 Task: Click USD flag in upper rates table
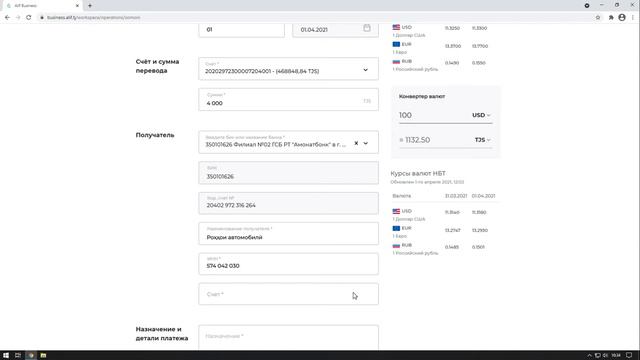click(396, 27)
